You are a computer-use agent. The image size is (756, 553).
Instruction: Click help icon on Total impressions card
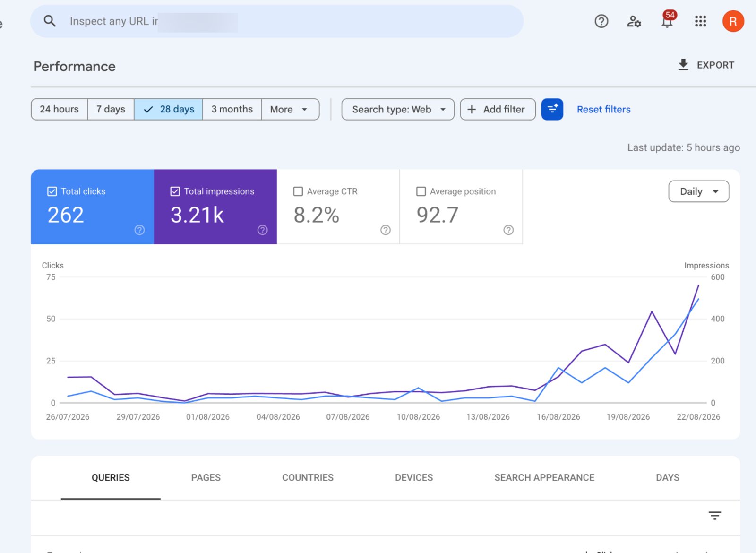(x=262, y=230)
